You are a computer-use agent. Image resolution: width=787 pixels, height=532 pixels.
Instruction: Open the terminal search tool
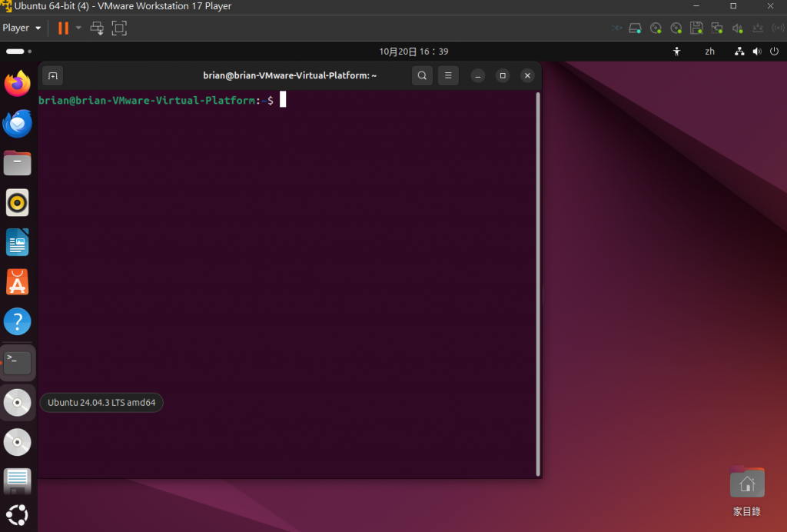(422, 76)
